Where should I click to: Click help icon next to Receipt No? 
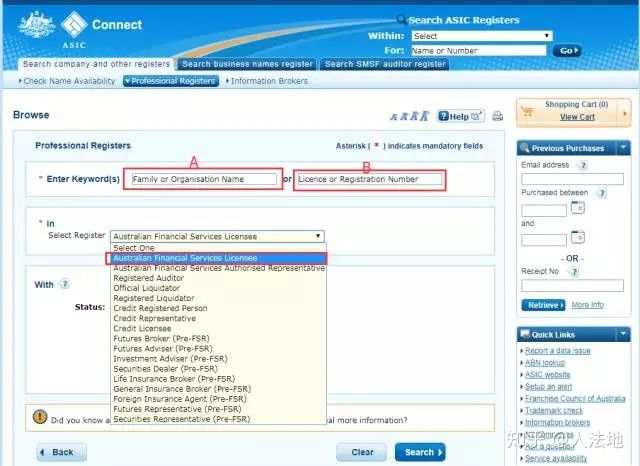click(572, 271)
